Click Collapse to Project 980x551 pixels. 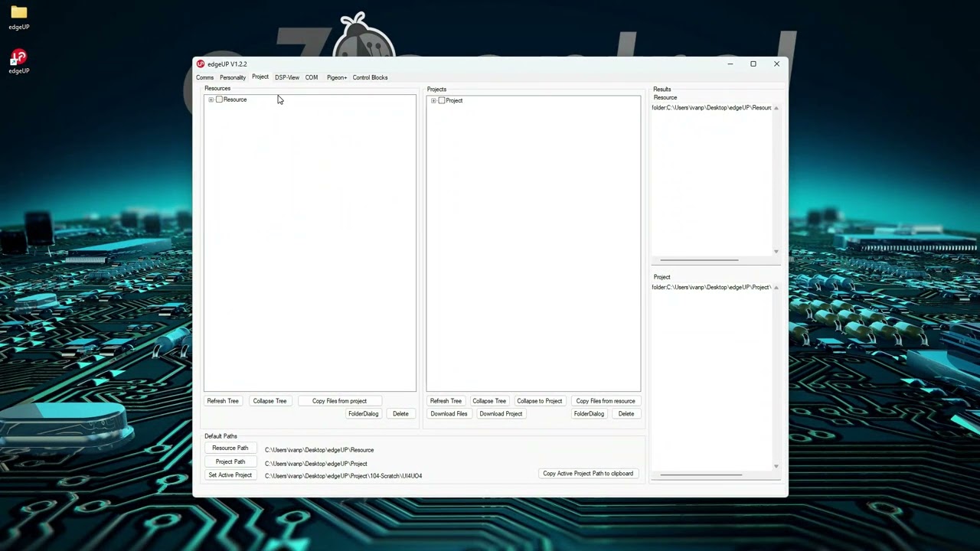(x=539, y=401)
